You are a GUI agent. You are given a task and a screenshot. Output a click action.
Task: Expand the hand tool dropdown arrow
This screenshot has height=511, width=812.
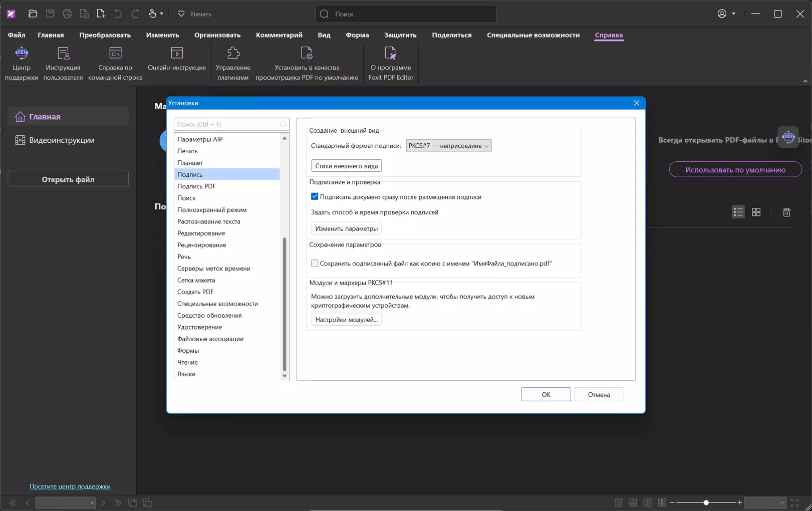click(x=161, y=14)
